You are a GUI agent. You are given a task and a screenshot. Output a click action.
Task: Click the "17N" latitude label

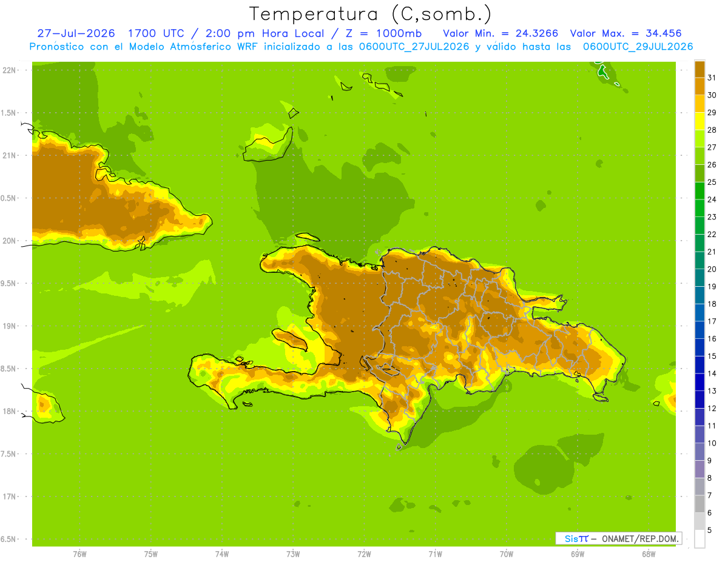[x=10, y=497]
